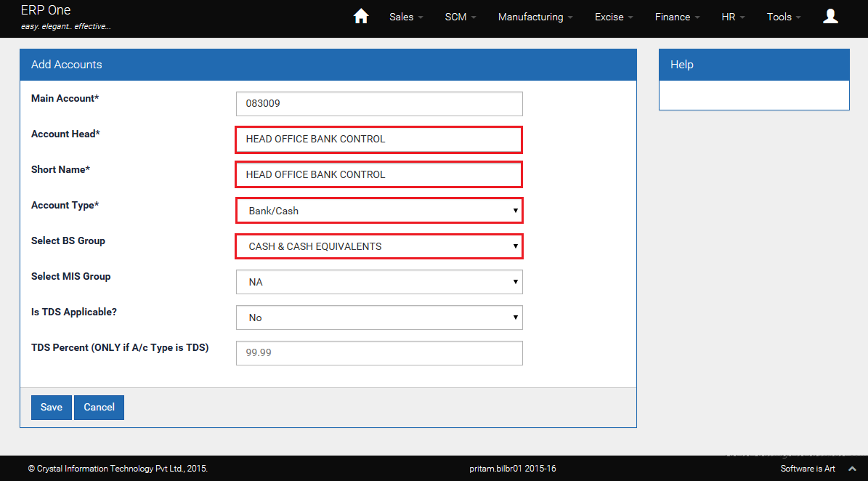
Task: Click the Help panel header
Action: coord(754,65)
